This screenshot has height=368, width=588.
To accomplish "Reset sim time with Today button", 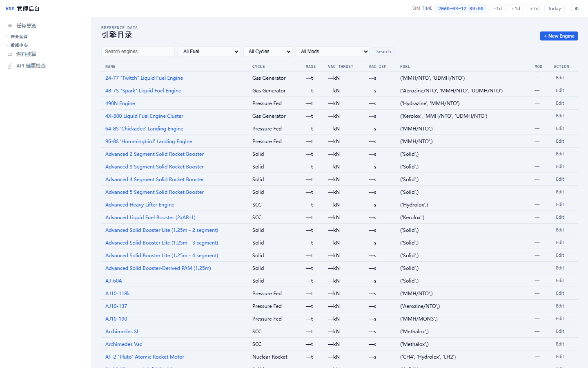I will point(555,9).
